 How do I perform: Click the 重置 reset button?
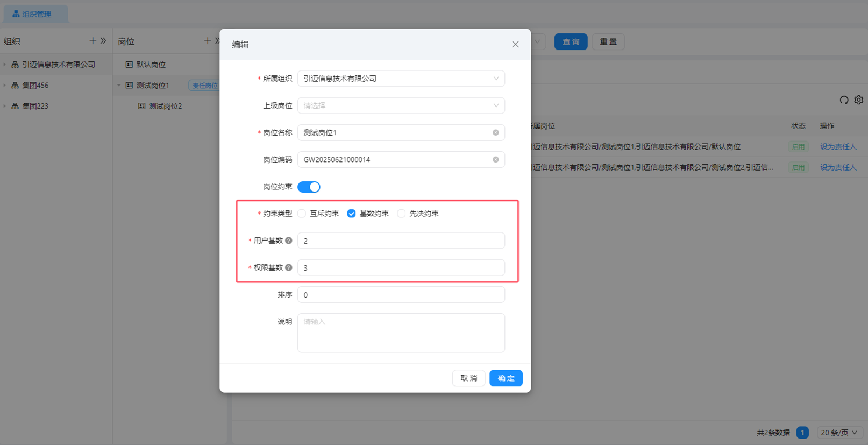point(608,41)
